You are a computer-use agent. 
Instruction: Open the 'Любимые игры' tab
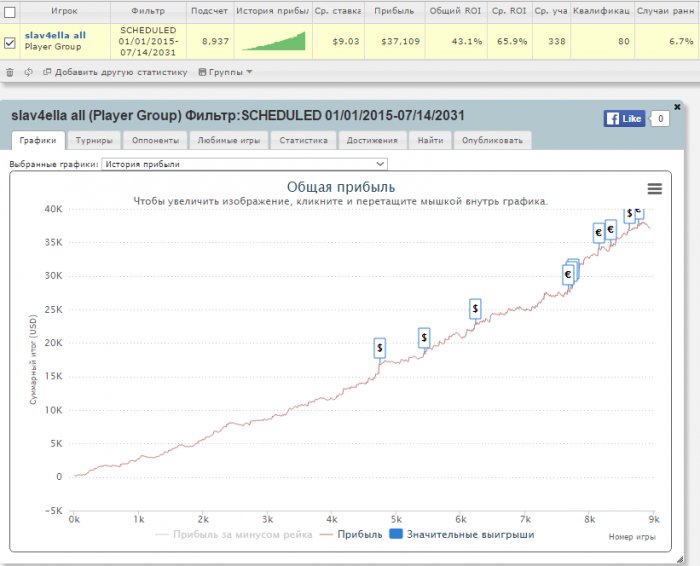pos(229,140)
